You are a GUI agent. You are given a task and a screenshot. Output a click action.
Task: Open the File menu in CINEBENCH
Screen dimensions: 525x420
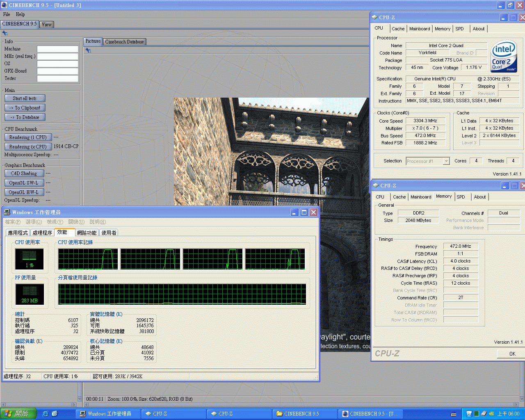(x=7, y=14)
